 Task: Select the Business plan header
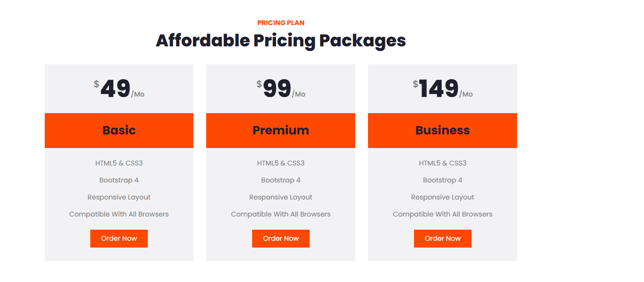pos(443,130)
